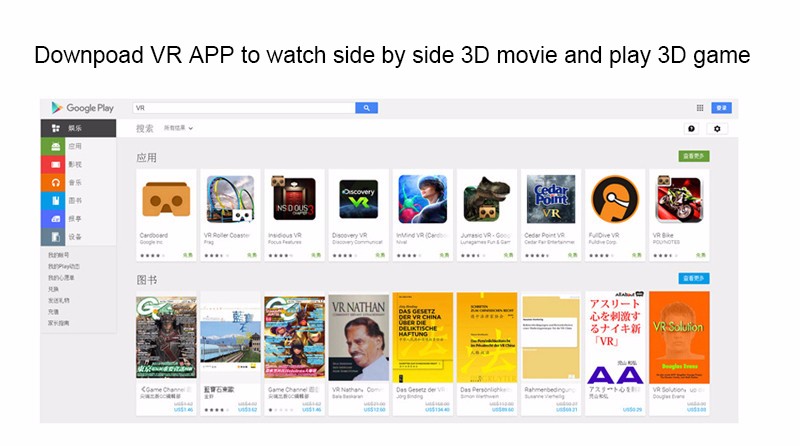Click blue 'see more' button for books
The width and height of the screenshot is (800, 446).
coord(693,278)
